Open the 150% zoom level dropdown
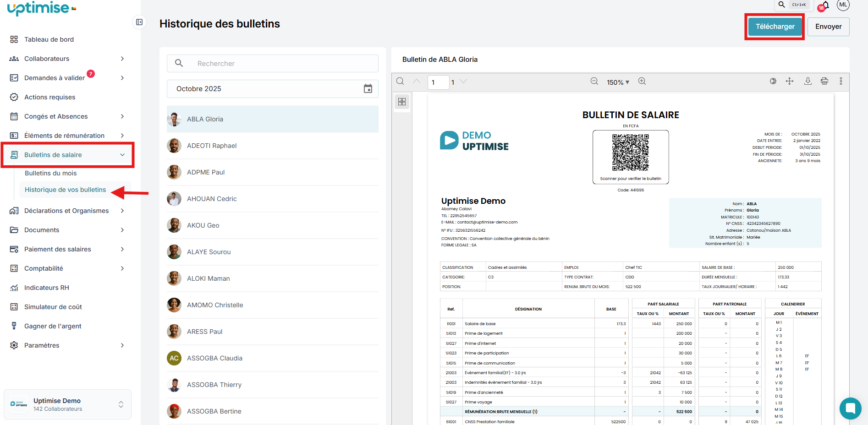This screenshot has width=868, height=425. pos(618,82)
